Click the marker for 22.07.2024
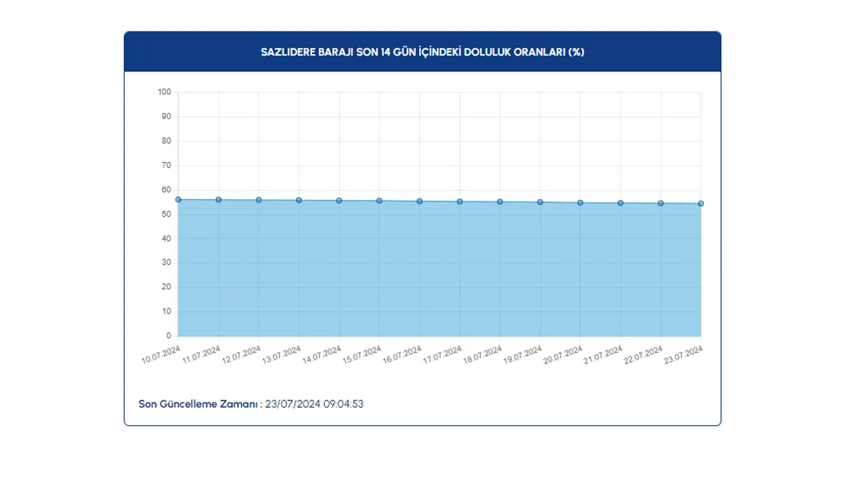The image size is (868, 488). point(662,203)
